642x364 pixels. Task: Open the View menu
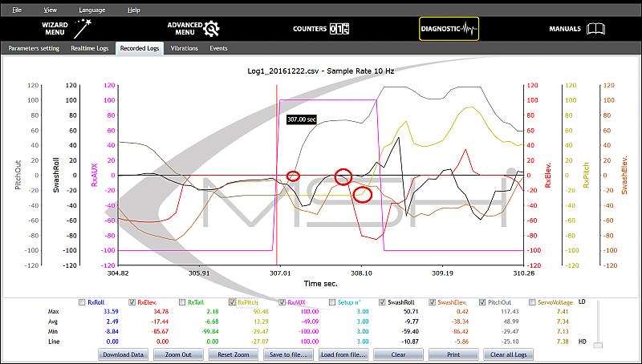pos(51,10)
